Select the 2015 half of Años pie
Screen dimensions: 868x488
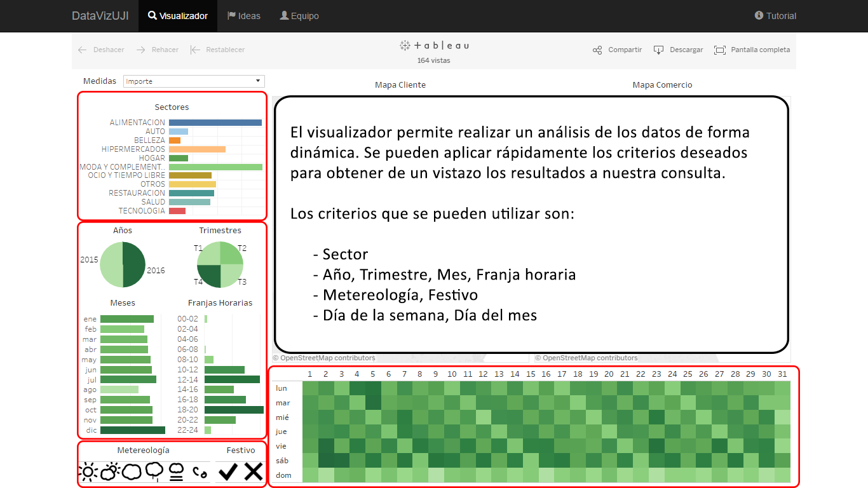[x=111, y=265]
